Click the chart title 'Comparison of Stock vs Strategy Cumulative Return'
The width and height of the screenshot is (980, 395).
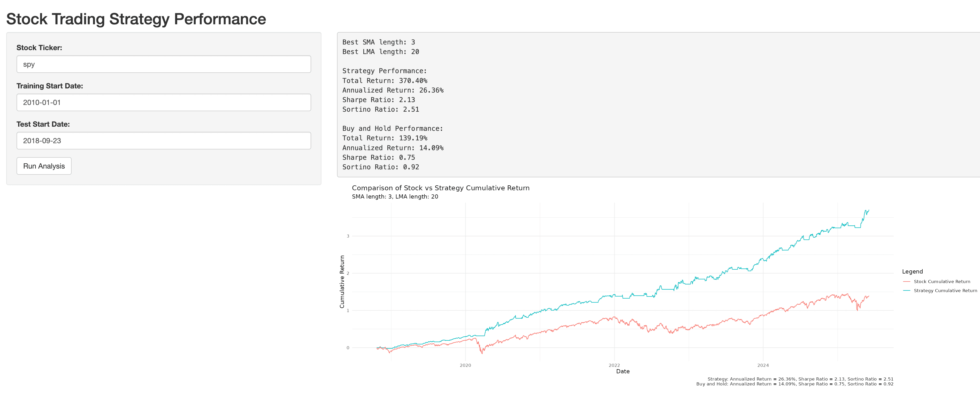pyautogui.click(x=441, y=188)
